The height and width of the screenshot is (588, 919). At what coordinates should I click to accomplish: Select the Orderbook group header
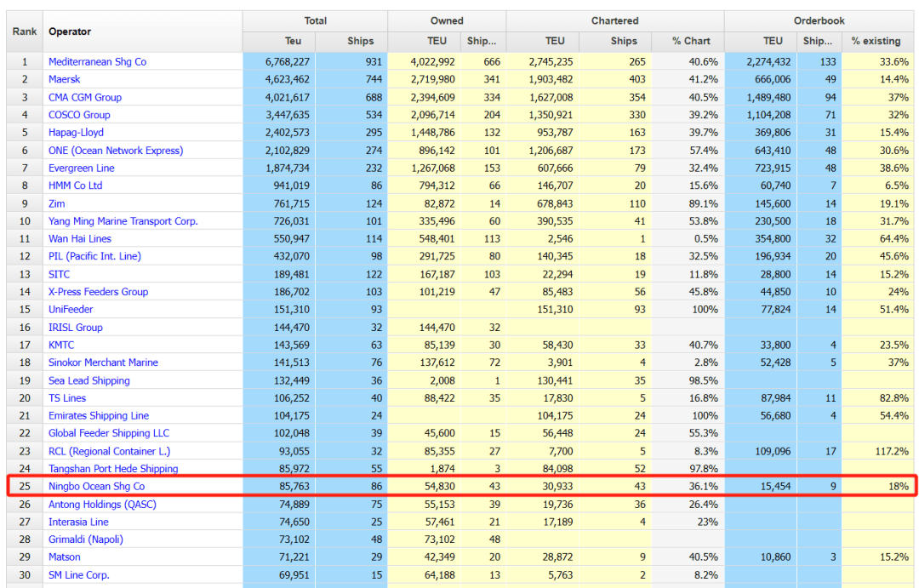pyautogui.click(x=819, y=21)
